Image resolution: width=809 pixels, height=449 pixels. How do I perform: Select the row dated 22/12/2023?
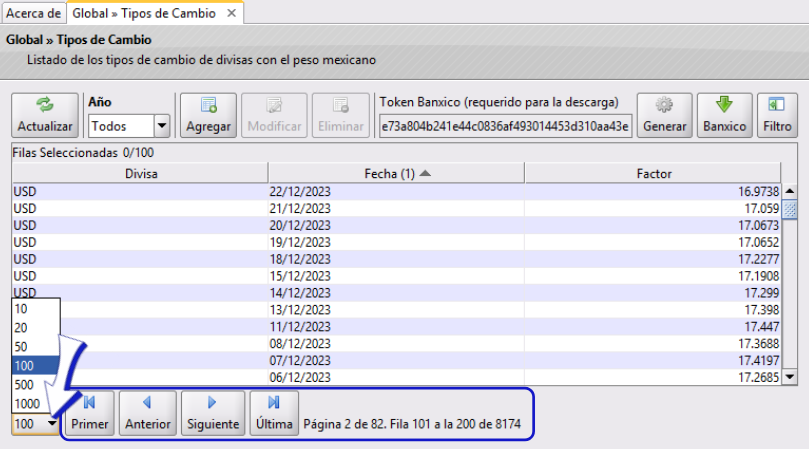tap(396, 191)
